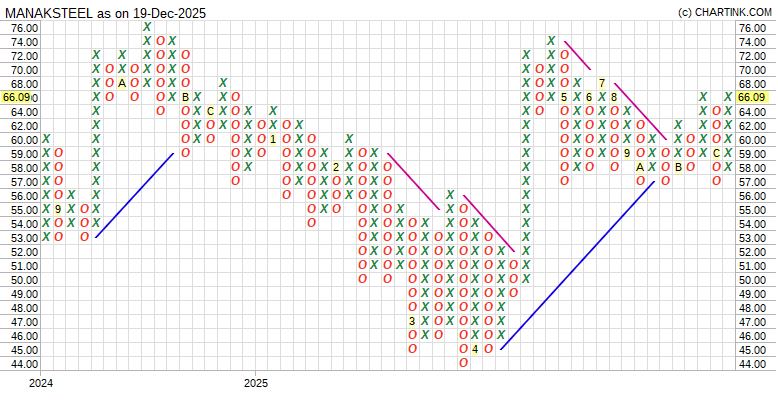This screenshot has height=400, width=778.
Task: Click the month marker labeled 1
Action: pyautogui.click(x=273, y=139)
